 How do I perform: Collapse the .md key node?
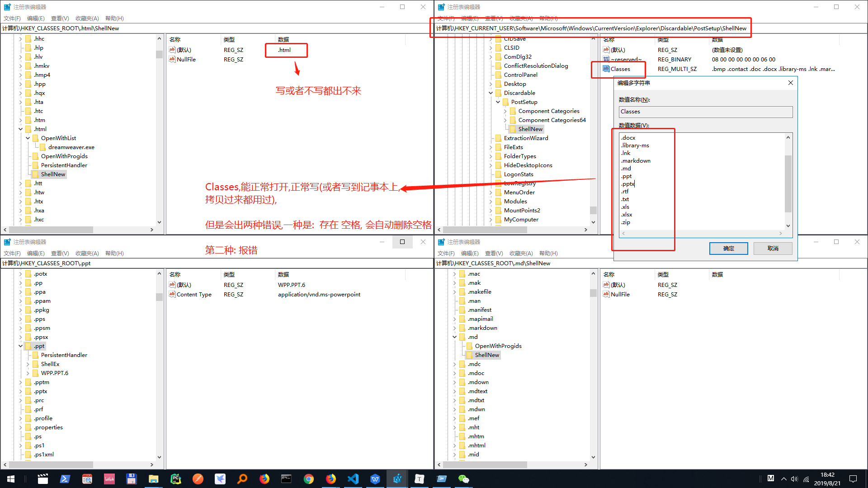coord(455,337)
